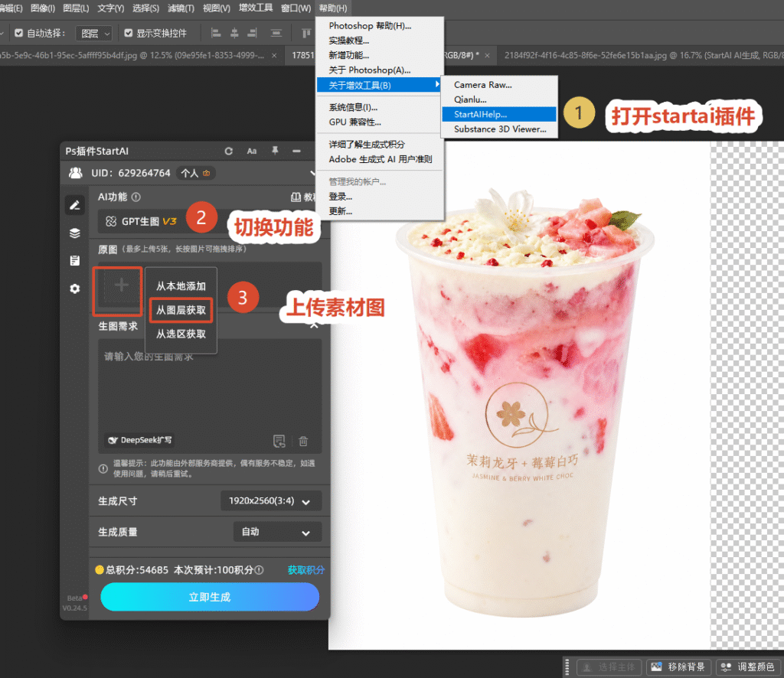This screenshot has height=678, width=784.
Task: Open the 选择(S) menu
Action: pyautogui.click(x=145, y=8)
